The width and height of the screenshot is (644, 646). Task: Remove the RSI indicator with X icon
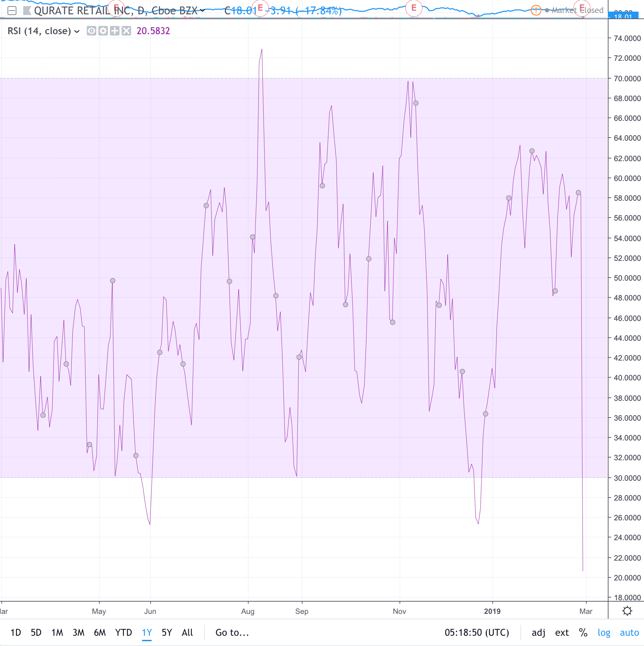[x=126, y=31]
